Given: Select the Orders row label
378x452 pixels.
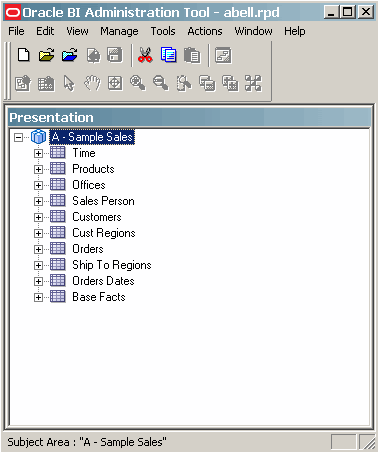Looking at the screenshot, I should click(x=88, y=249).
